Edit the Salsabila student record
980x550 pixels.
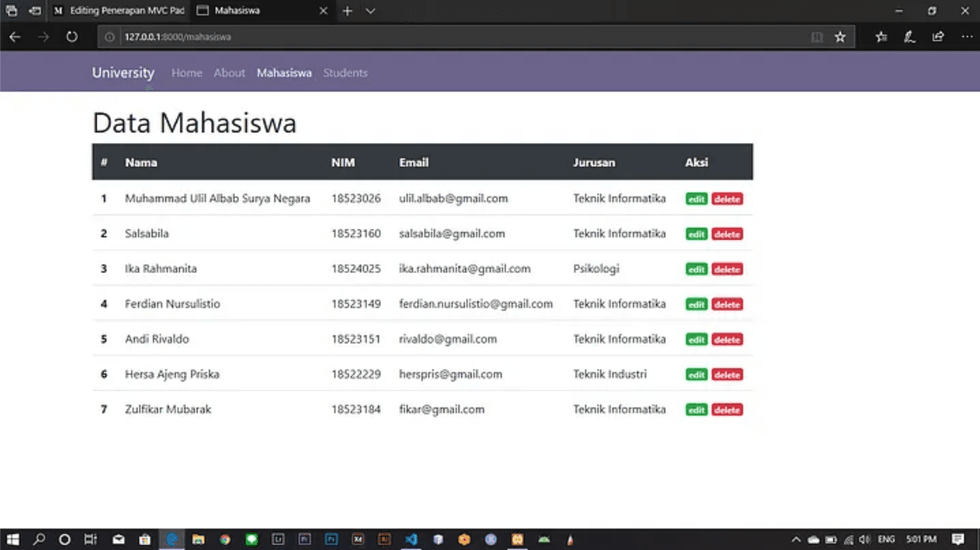696,234
